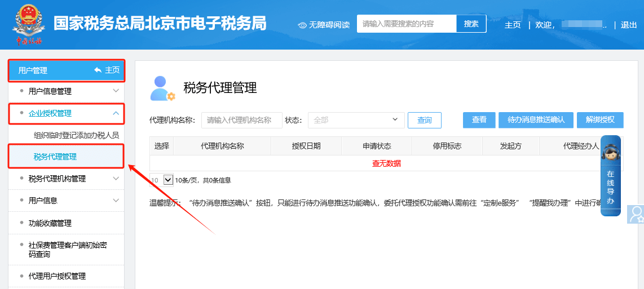Click the 解绑授权 button
This screenshot has height=289, width=644.
(600, 120)
